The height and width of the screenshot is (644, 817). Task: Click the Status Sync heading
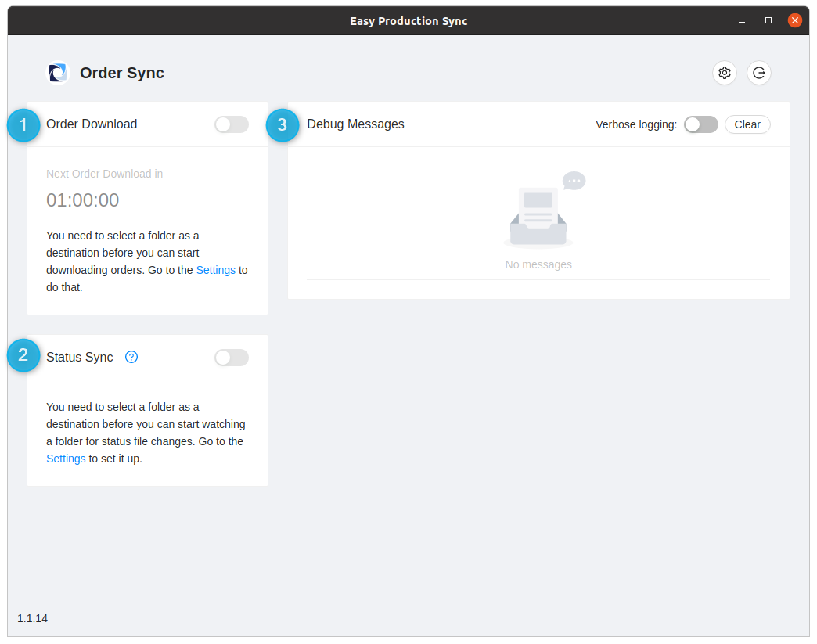pyautogui.click(x=80, y=357)
